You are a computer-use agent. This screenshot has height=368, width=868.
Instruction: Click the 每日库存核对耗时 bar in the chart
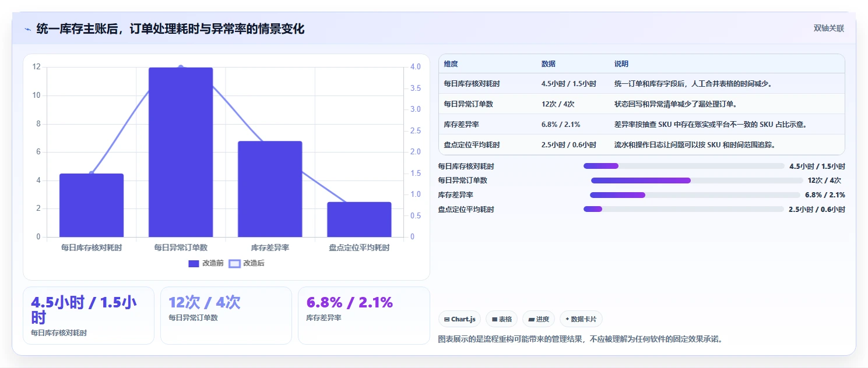pos(92,205)
